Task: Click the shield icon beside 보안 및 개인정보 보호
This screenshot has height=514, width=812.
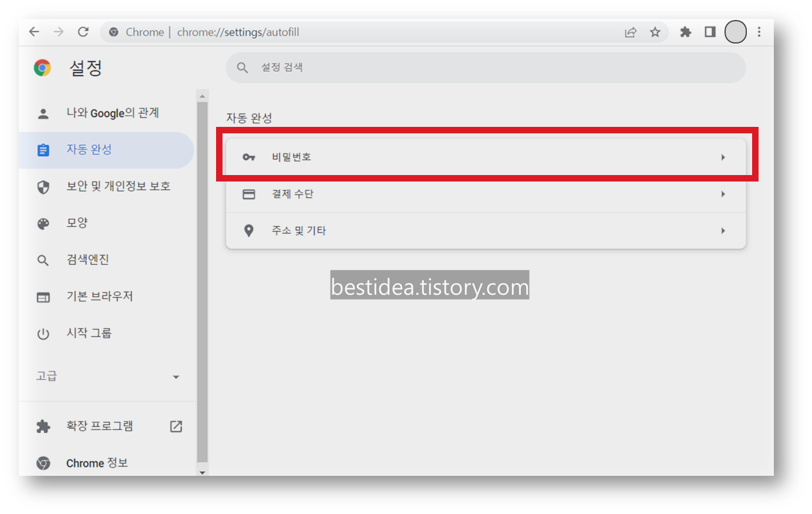Action: pyautogui.click(x=43, y=187)
